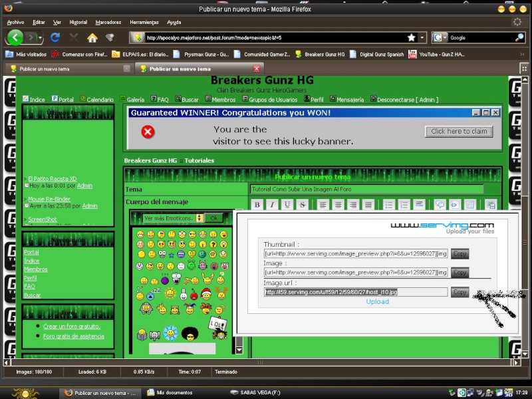532x399 pixels.
Task: Switch to the inactive Publicar un nuevo tema tab
Action: coord(70,69)
